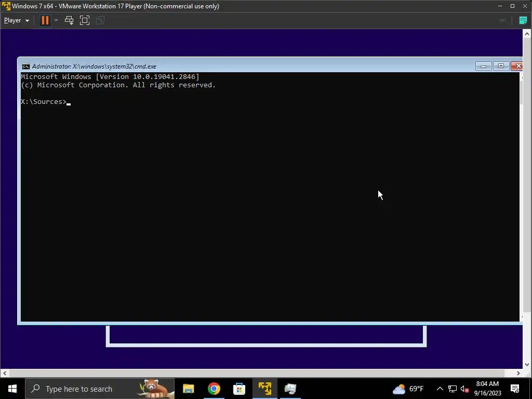Click Send Ctrl+Alt+Del toolbar icon

(x=69, y=20)
